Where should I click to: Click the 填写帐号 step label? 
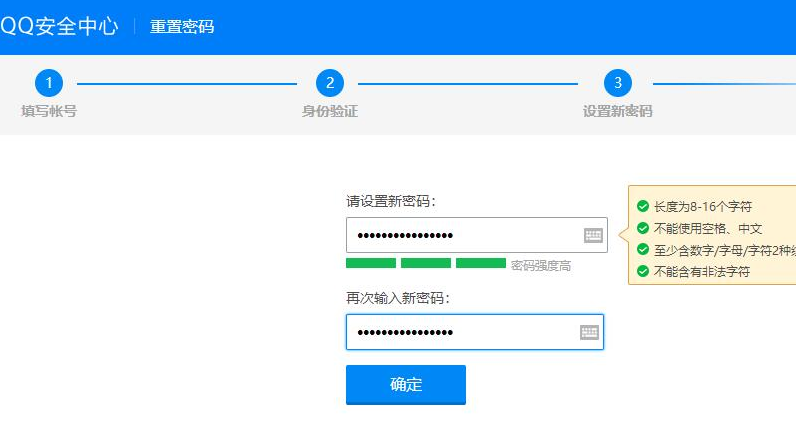click(49, 111)
